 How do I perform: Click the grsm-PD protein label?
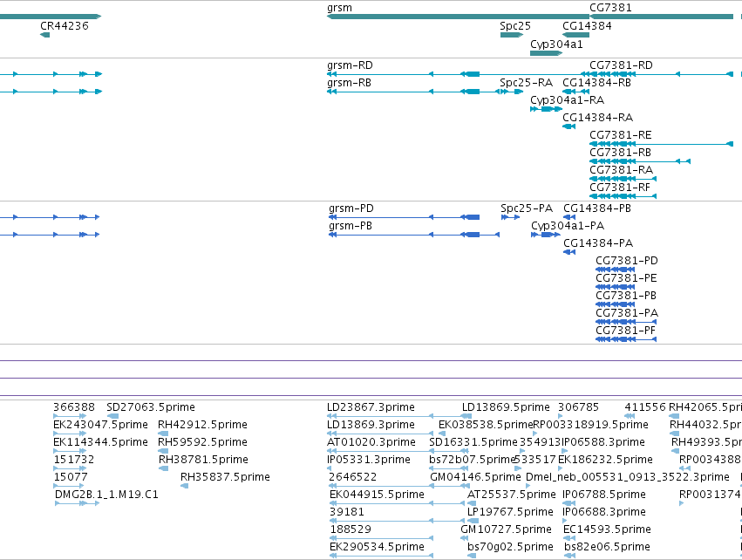coord(351,208)
